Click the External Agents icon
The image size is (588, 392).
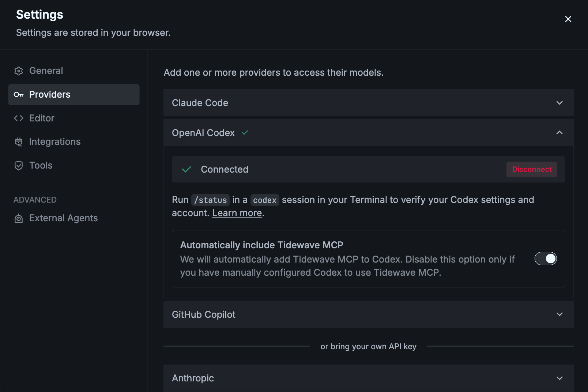(19, 218)
